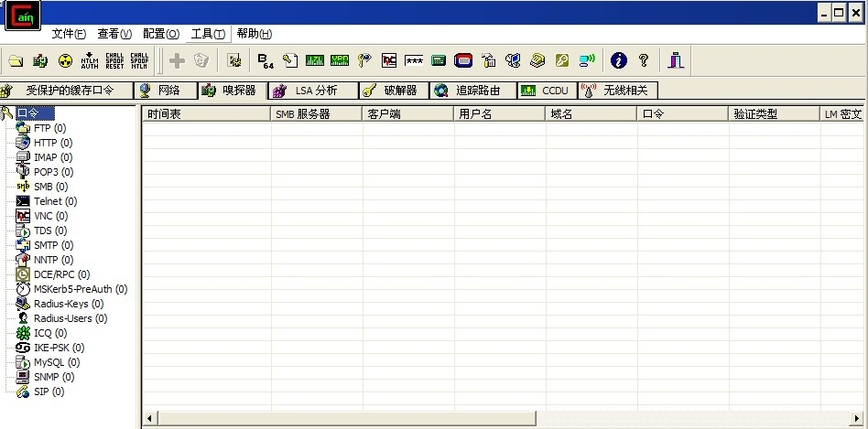This screenshot has width=868, height=429.
Task: Click the blue info icon
Action: pyautogui.click(x=619, y=60)
